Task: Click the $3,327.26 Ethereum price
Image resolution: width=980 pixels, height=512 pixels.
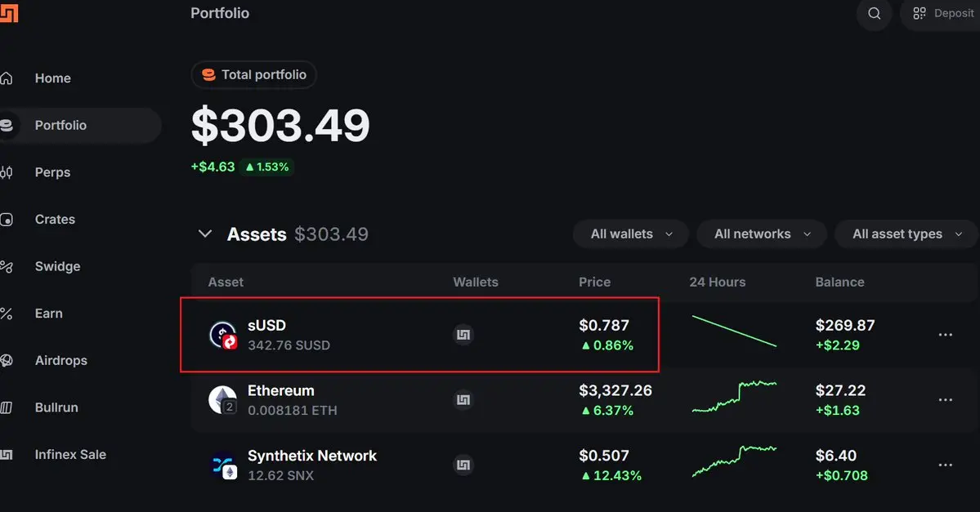Action: (615, 391)
